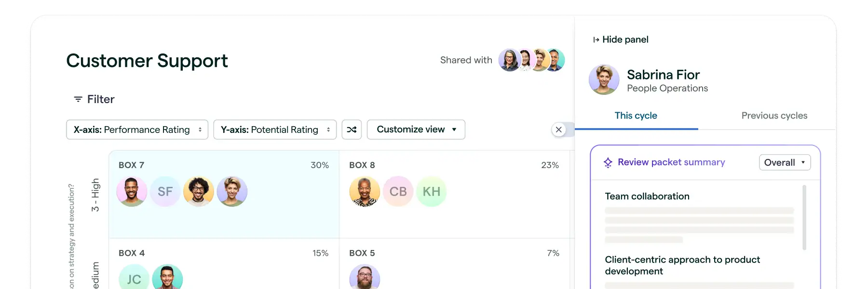This screenshot has width=868, height=289.
Task: Open the Overall dropdown in Review packet summary
Action: [784, 162]
